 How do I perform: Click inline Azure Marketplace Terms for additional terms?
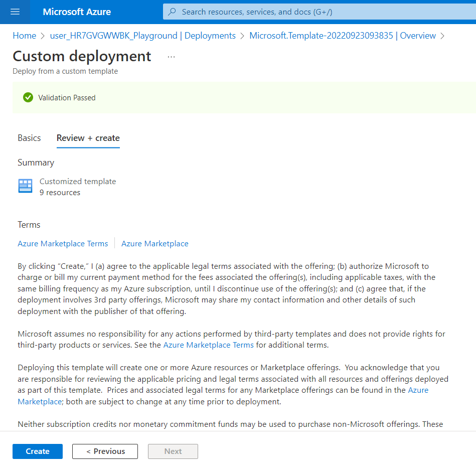(x=209, y=345)
